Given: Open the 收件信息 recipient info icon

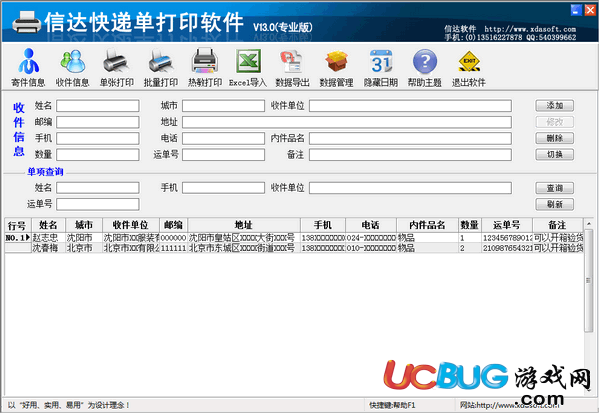Looking at the screenshot, I should pyautogui.click(x=72, y=67).
